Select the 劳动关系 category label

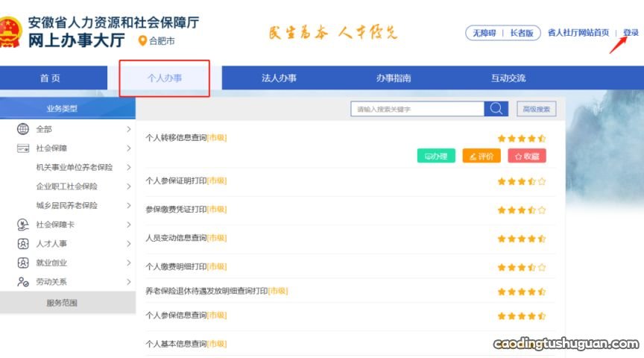point(51,281)
